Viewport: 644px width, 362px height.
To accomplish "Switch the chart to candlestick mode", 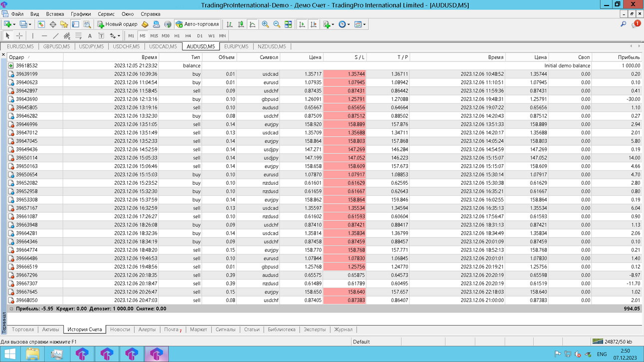I will coord(241,24).
